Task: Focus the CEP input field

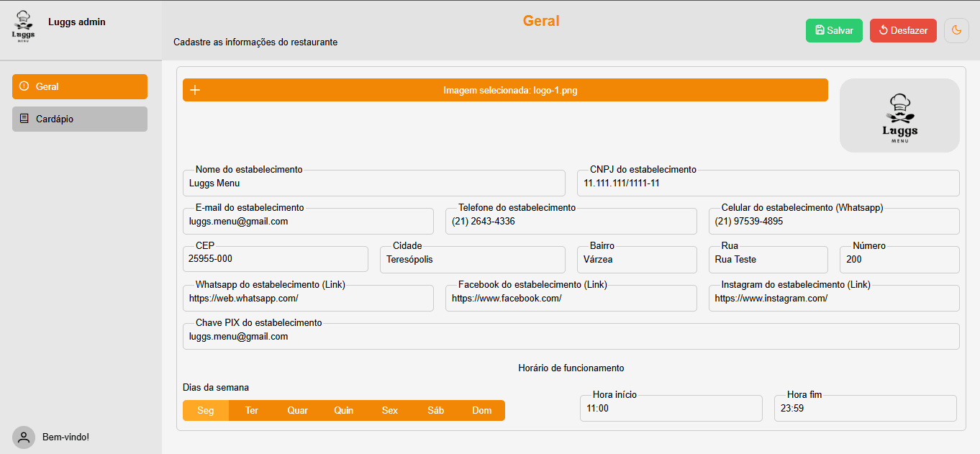Action: (276, 259)
